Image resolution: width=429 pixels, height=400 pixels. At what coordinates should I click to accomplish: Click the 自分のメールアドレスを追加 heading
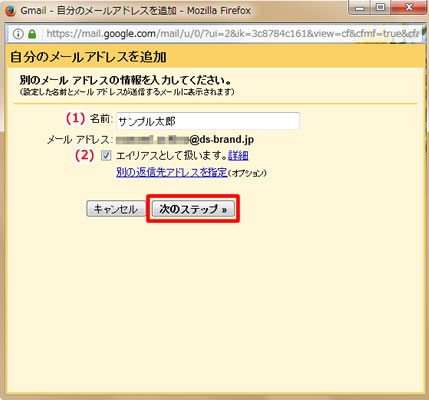point(88,57)
